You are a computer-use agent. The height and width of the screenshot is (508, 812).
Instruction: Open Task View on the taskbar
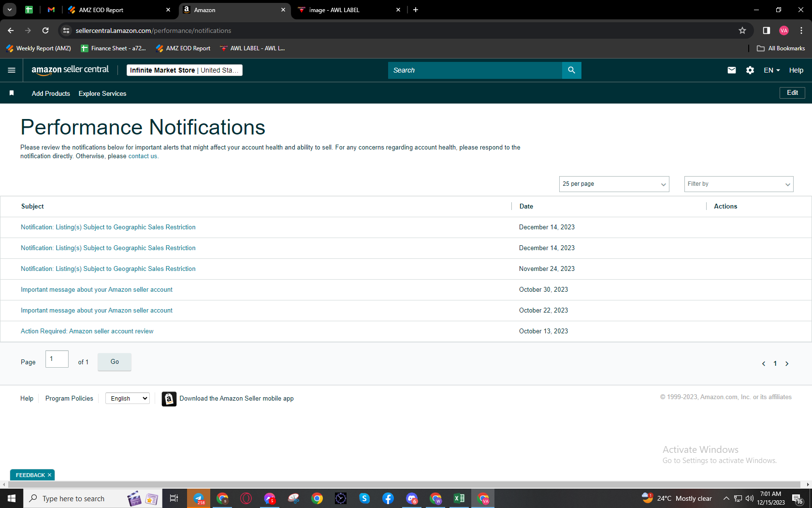point(174,498)
